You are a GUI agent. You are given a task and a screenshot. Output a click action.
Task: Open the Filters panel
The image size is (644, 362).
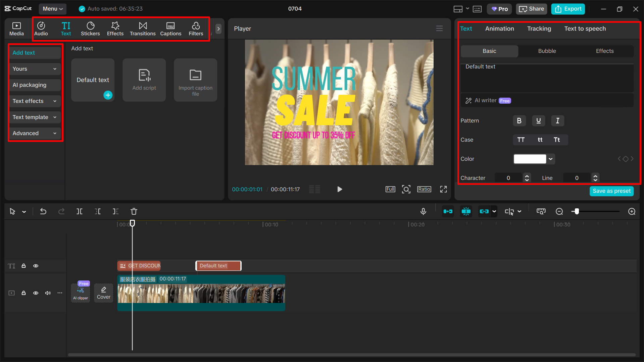196,29
